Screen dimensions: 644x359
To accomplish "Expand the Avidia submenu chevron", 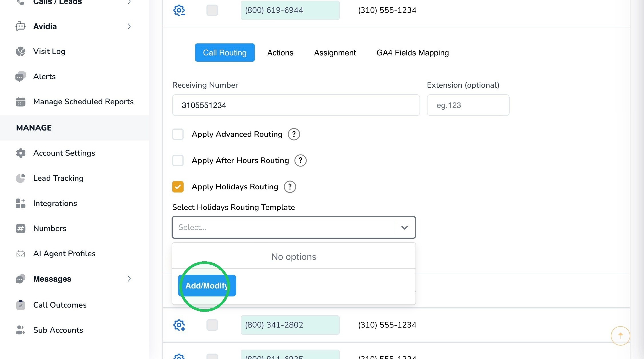I will (x=129, y=26).
